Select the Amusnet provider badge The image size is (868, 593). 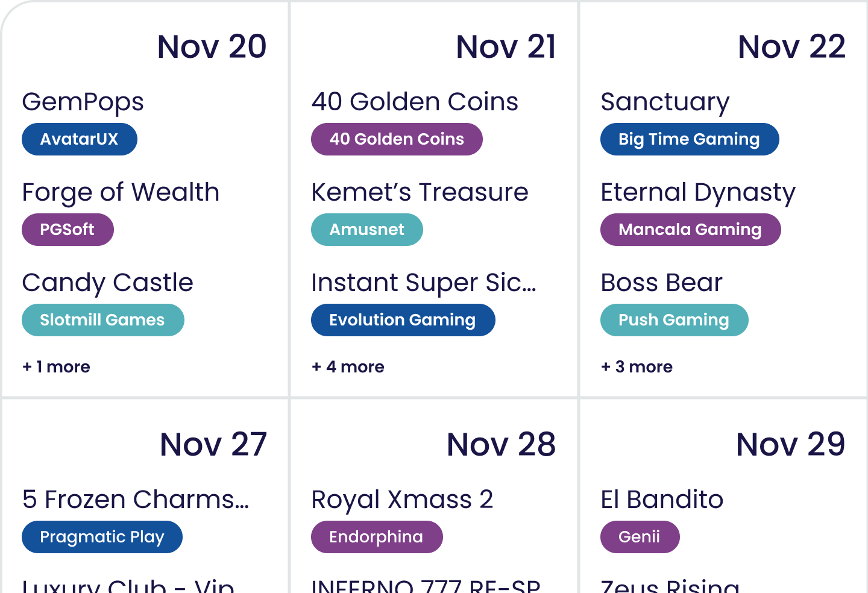point(366,230)
